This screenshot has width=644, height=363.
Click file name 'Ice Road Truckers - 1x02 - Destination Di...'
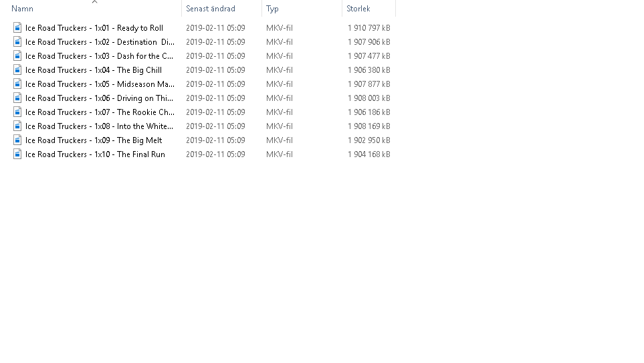pos(100,42)
